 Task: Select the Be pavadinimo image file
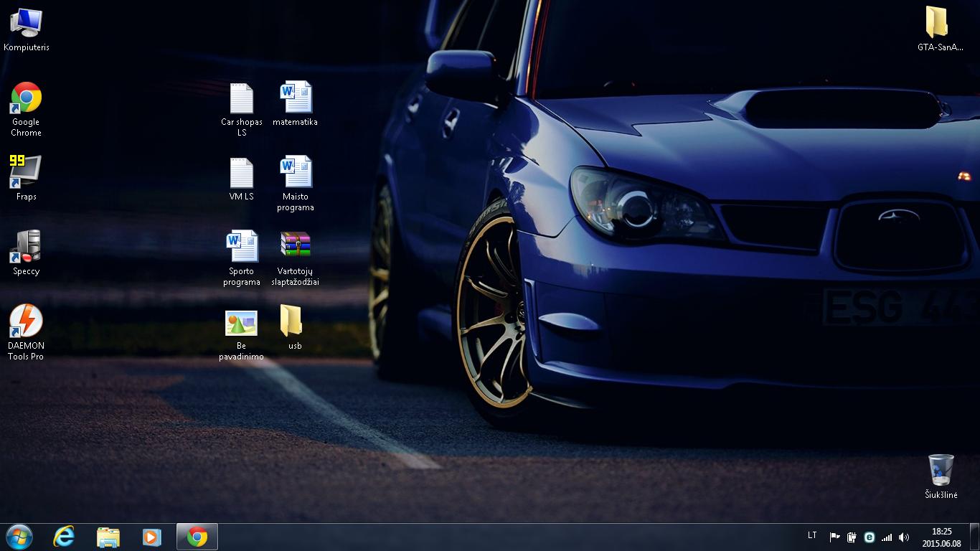tap(242, 335)
